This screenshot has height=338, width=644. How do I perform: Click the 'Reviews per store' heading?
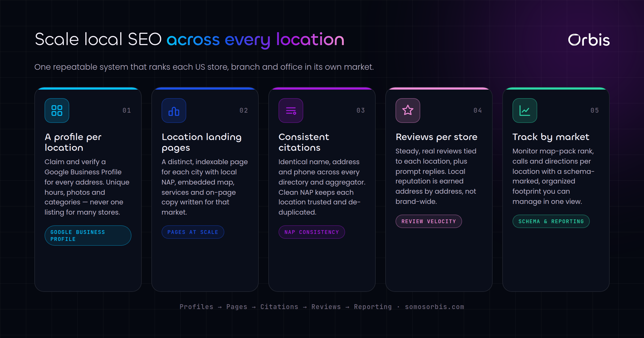[x=437, y=137]
